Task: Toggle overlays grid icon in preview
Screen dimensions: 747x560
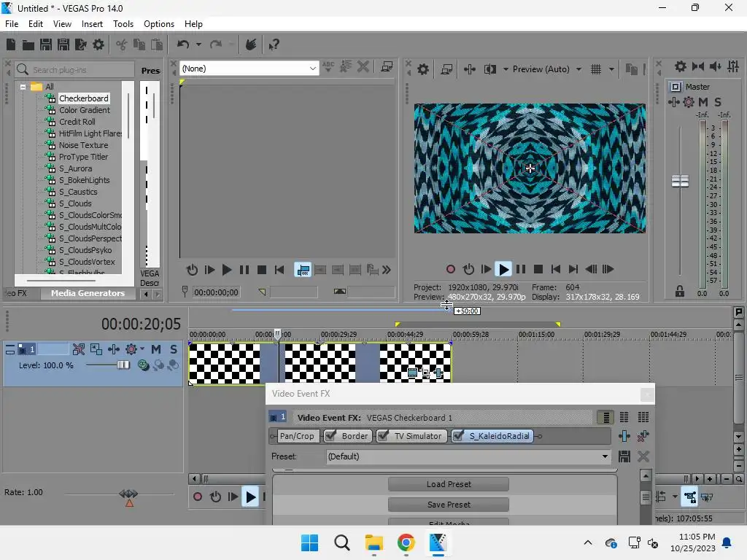Action: 596,69
